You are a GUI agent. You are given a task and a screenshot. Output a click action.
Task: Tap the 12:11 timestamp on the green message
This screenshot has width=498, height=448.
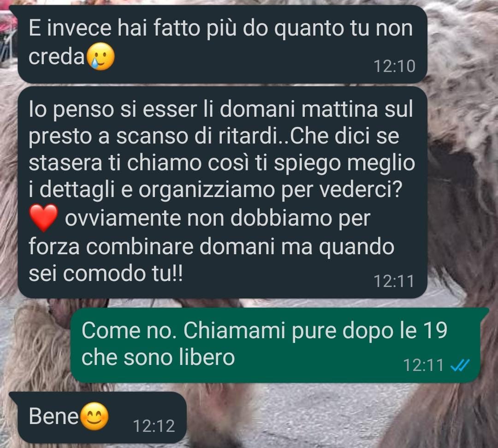coord(423,365)
